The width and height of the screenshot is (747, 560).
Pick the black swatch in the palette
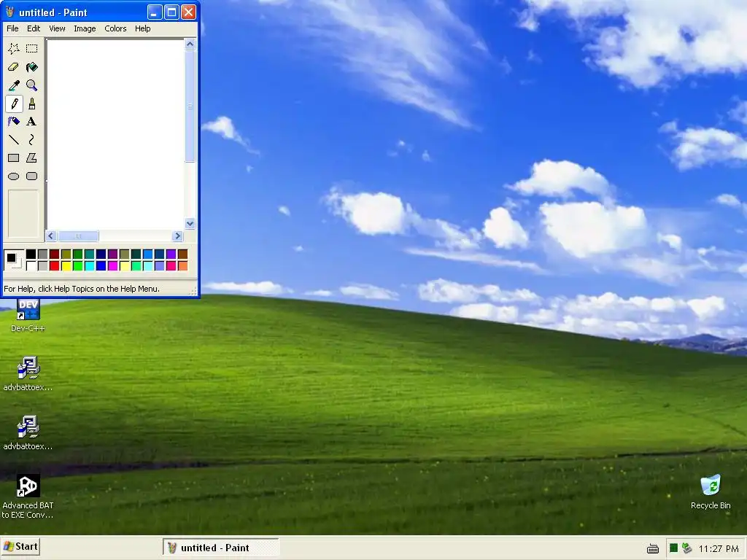point(31,254)
